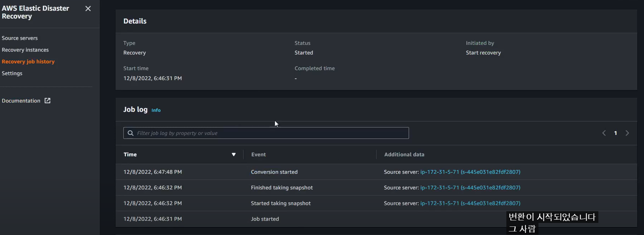Click the Recovery type value in Details
This screenshot has width=644, height=235.
pyautogui.click(x=134, y=53)
